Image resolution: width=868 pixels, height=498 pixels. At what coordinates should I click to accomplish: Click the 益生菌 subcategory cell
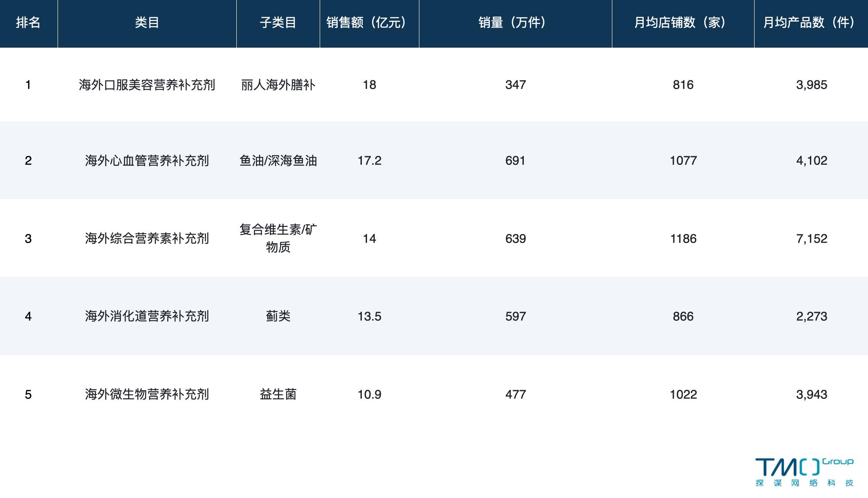[x=278, y=394]
